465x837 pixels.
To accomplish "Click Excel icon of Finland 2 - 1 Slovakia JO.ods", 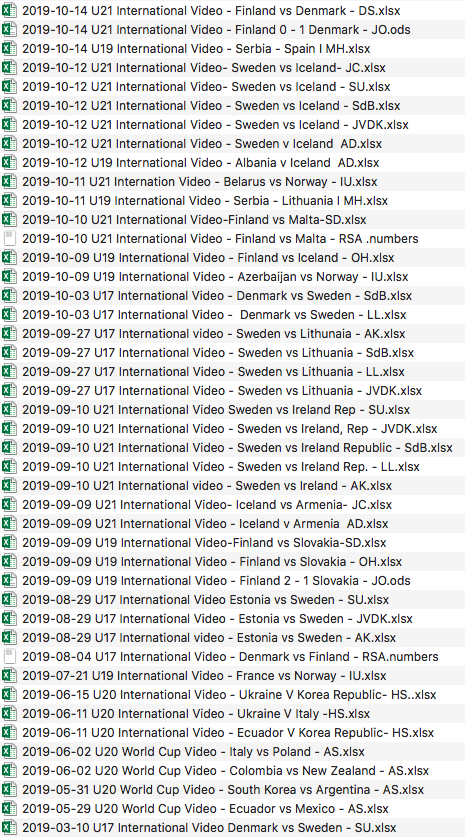I will [9, 580].
